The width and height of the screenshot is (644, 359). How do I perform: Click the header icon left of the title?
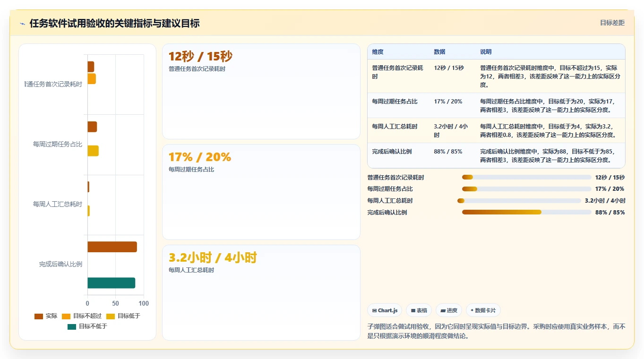pyautogui.click(x=22, y=24)
